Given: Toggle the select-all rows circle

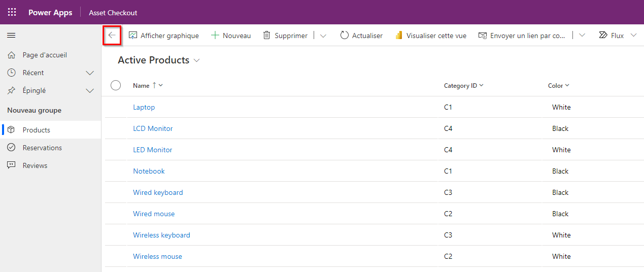Looking at the screenshot, I should 116,85.
